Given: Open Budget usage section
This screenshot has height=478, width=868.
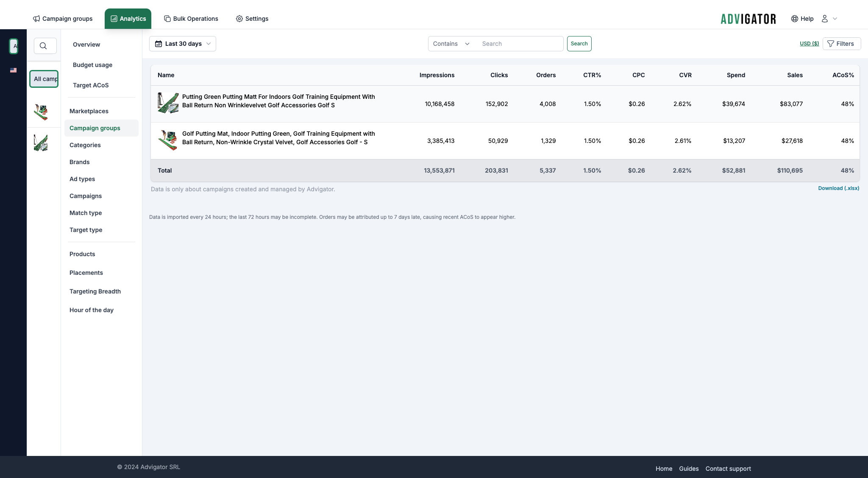Looking at the screenshot, I should (x=92, y=65).
